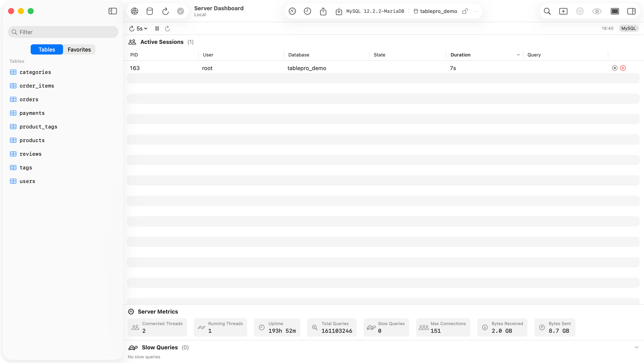
Task: Switch to the Tables tab
Action: [46, 49]
